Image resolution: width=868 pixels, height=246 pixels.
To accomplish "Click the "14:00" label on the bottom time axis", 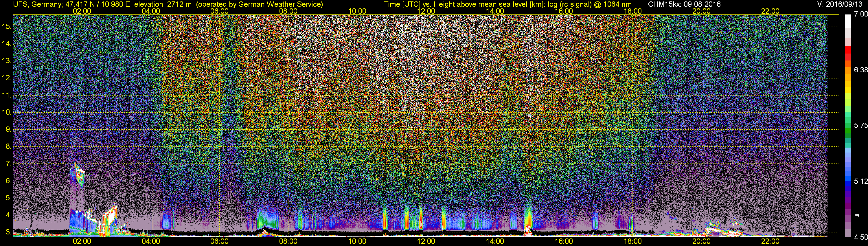I will coord(495,241).
